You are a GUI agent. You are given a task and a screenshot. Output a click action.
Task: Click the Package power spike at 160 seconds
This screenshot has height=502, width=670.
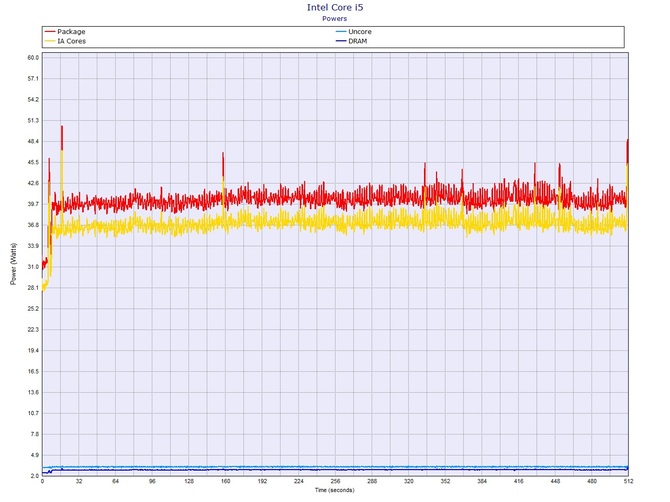coord(223,164)
